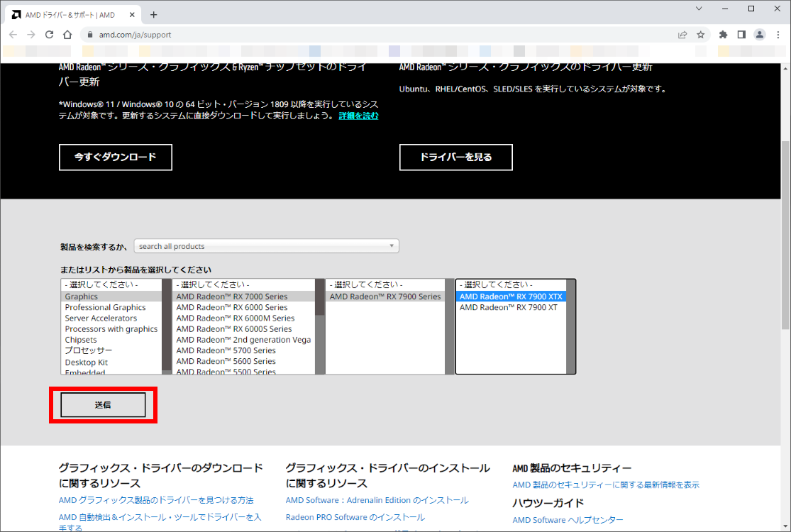
Task: Open the extensions puzzle icon
Action: coord(723,35)
